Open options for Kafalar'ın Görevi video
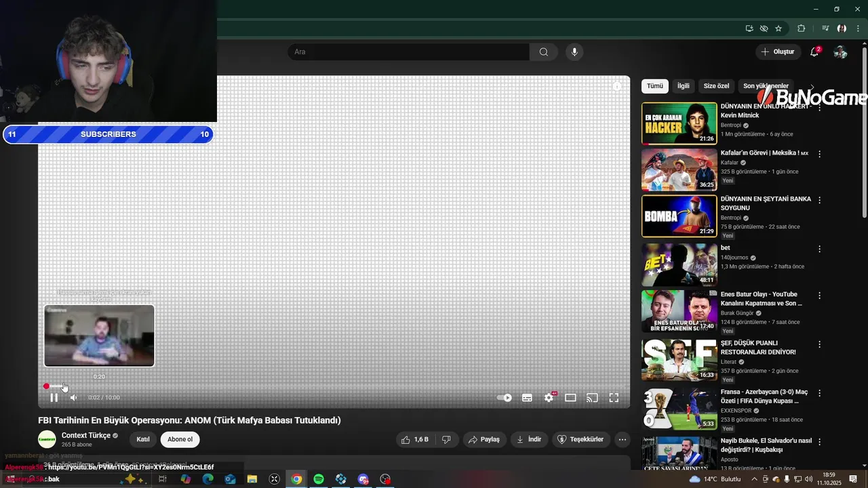 819,154
